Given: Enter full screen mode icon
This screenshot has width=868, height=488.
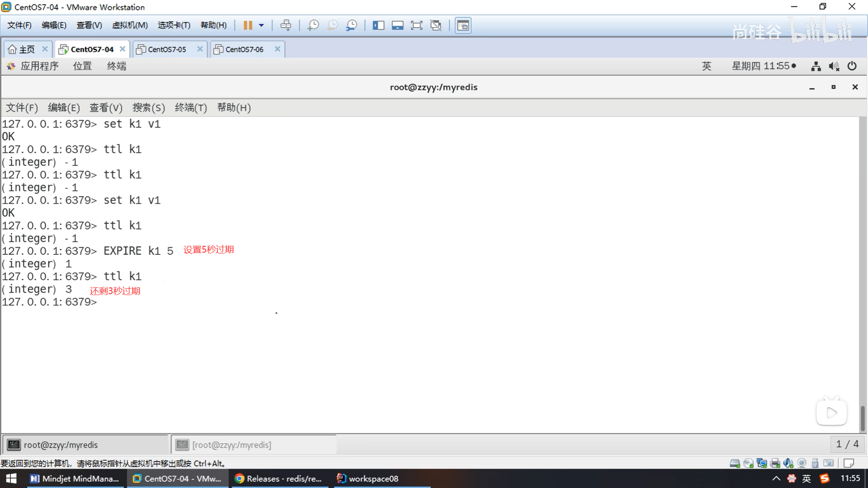Looking at the screenshot, I should click(416, 25).
